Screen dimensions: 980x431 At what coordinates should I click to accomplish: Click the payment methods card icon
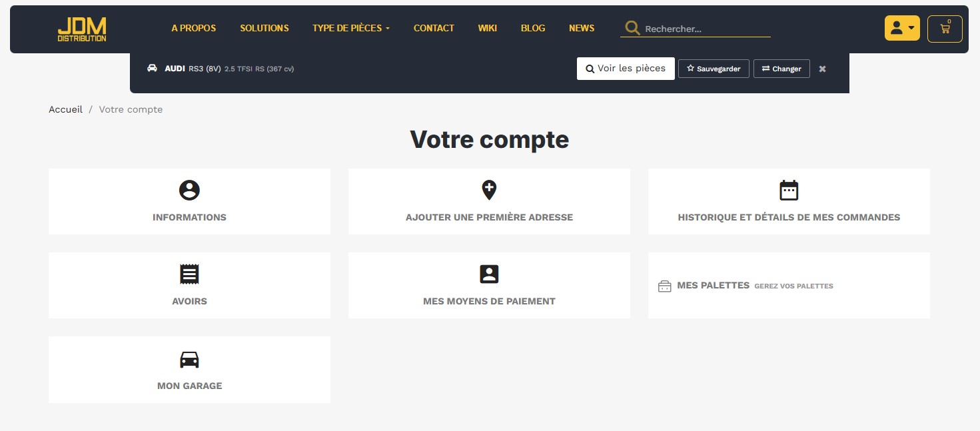click(489, 274)
